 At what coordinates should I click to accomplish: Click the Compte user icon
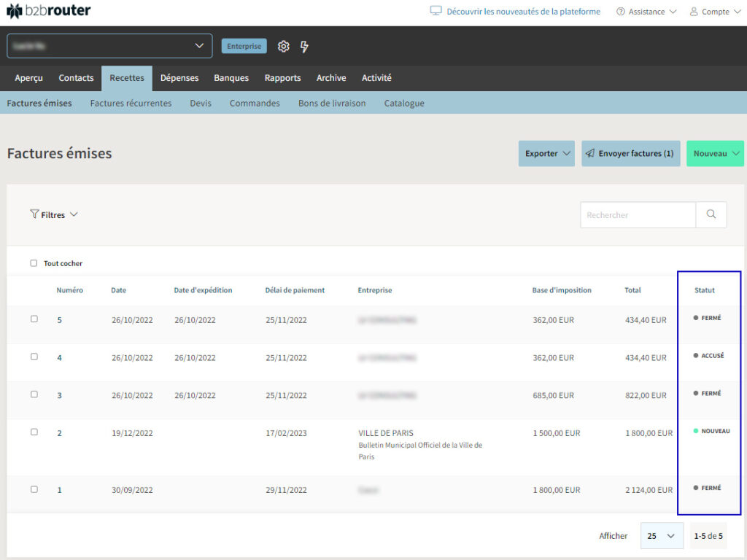[694, 12]
